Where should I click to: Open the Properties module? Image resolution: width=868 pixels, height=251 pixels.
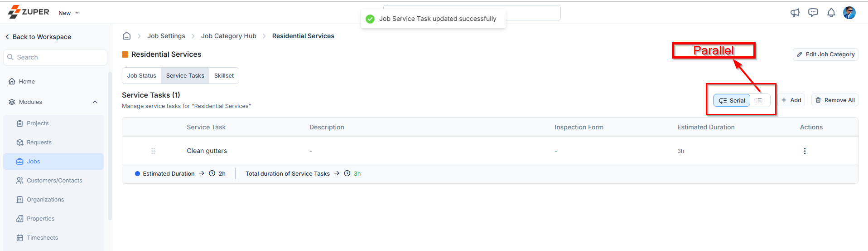[x=53, y=219]
